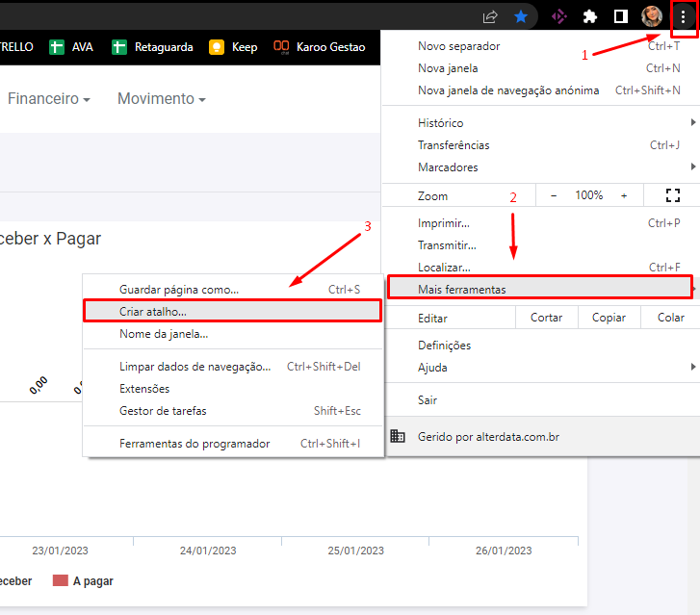Expand the Ajuda submenu
Screen dimensions: 700x615
coord(540,368)
